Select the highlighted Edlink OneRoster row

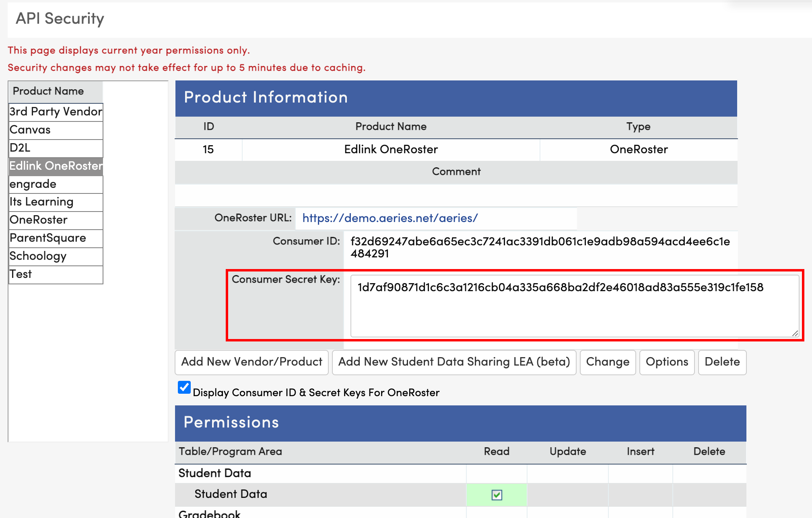(56, 166)
